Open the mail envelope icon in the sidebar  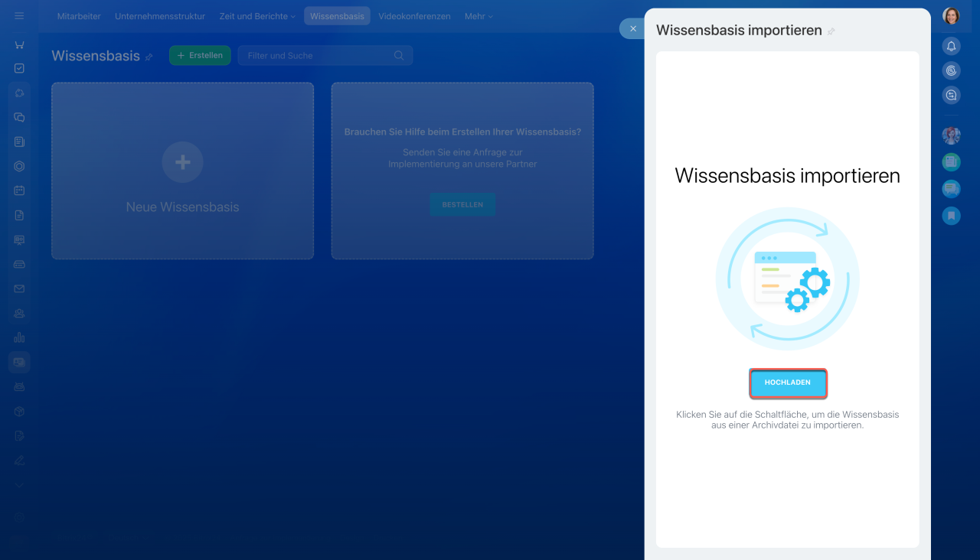point(19,288)
